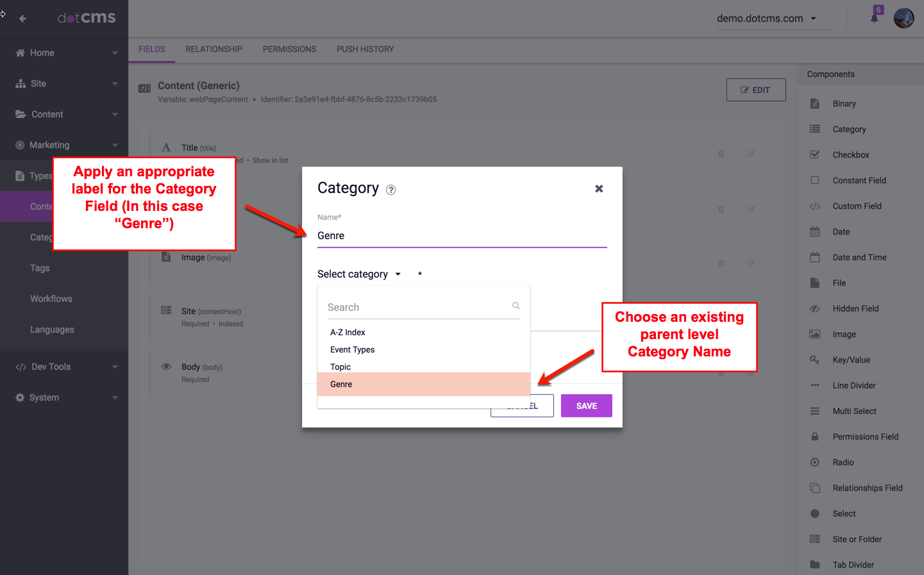The image size is (924, 575).
Task: Choose the Checkbox component
Action: (850, 154)
